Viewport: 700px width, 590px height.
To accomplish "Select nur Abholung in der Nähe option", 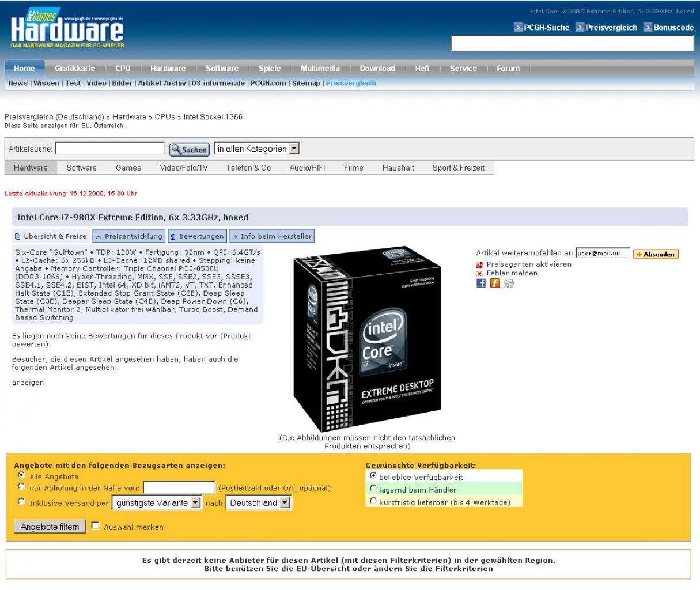I will pos(22,487).
